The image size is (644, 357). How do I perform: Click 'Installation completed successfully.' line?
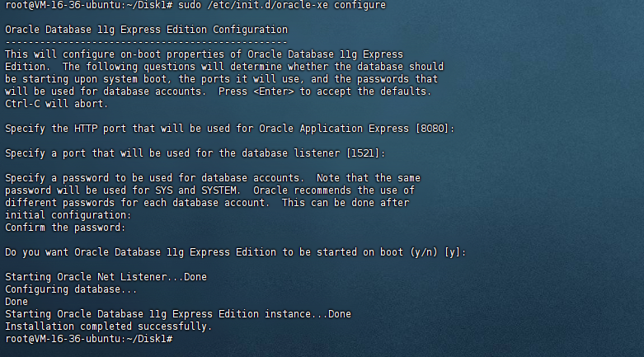click(x=108, y=326)
